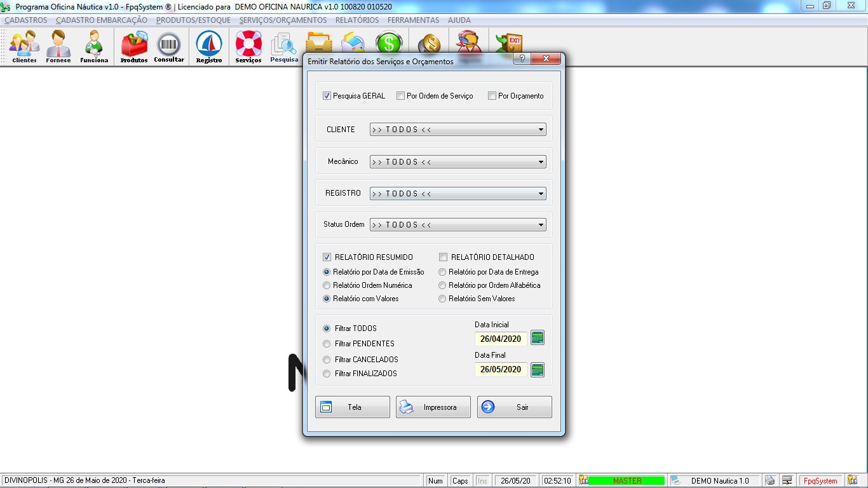Open calendar for Data Inicial

pyautogui.click(x=538, y=338)
